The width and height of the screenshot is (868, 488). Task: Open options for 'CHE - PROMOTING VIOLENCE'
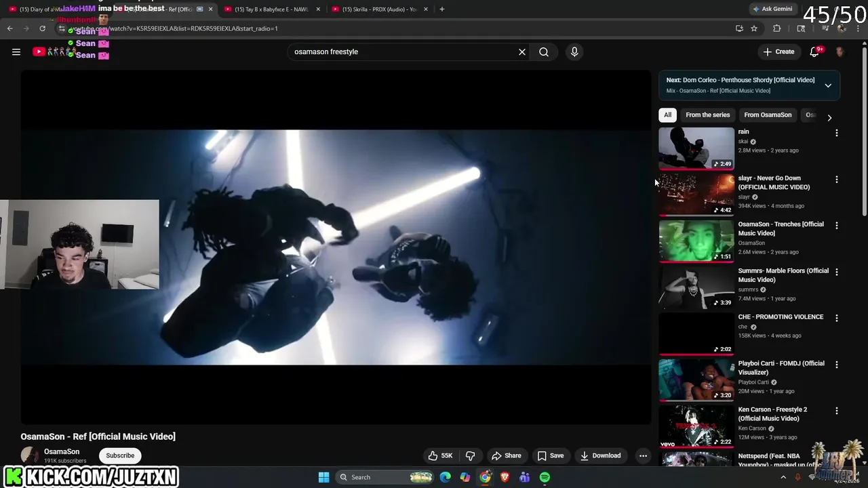(x=836, y=318)
